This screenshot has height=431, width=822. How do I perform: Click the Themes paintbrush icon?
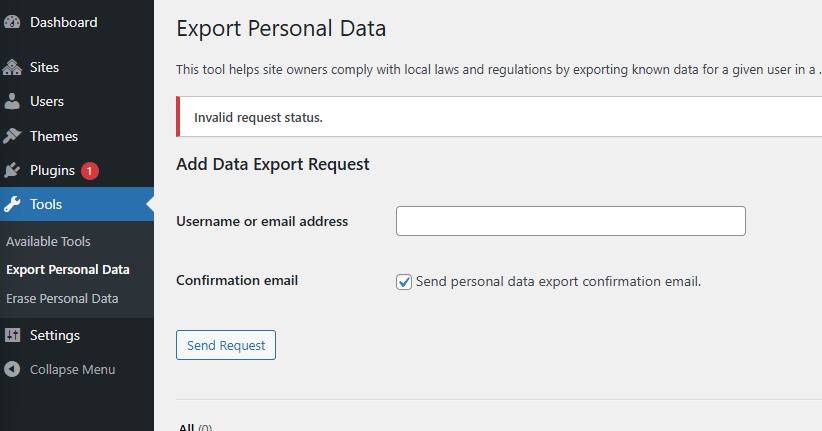pyautogui.click(x=12, y=136)
